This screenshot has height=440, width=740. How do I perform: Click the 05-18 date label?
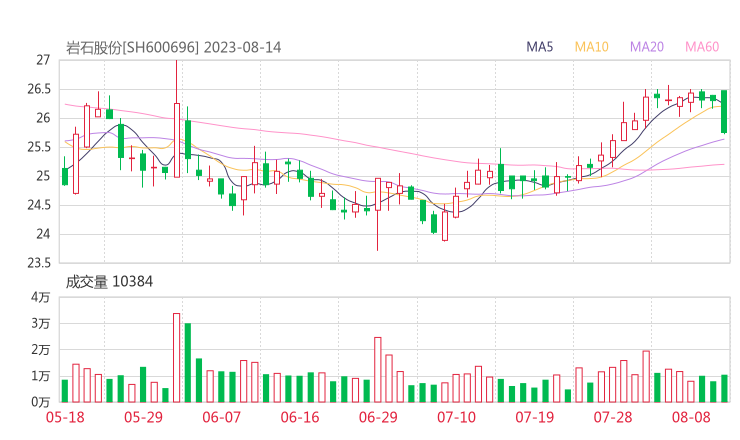tap(65, 417)
